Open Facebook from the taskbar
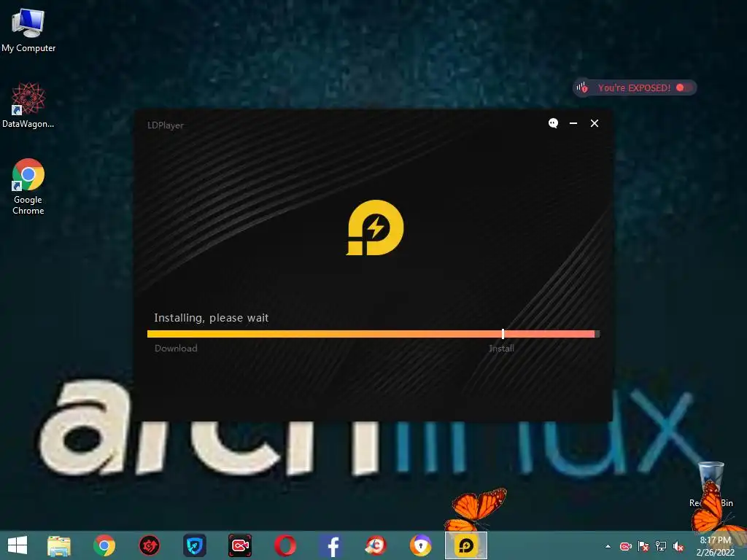 coord(330,545)
